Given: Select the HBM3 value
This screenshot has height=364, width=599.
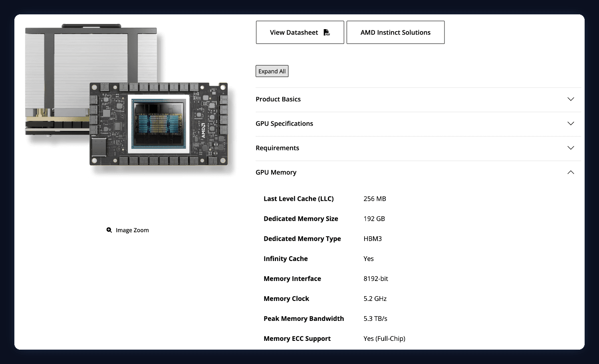Looking at the screenshot, I should [373, 238].
